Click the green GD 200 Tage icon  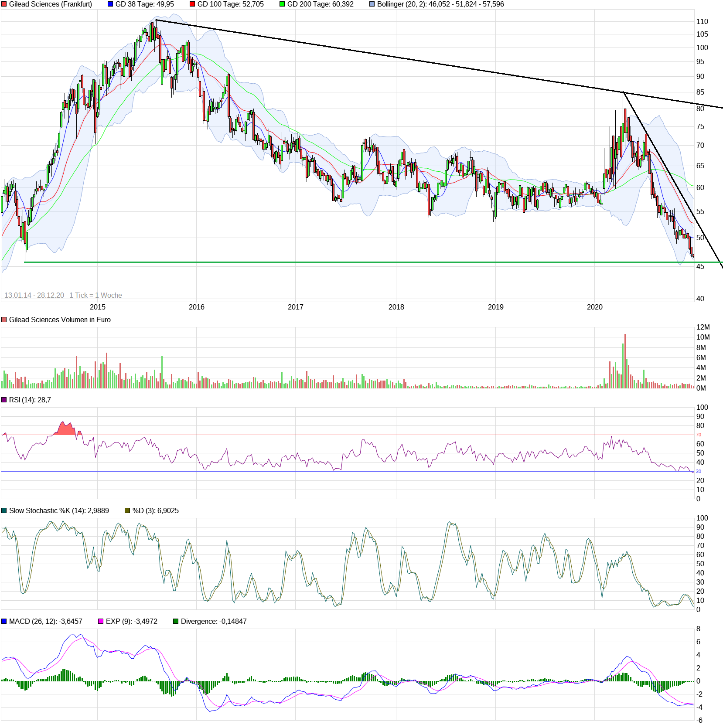283,4
